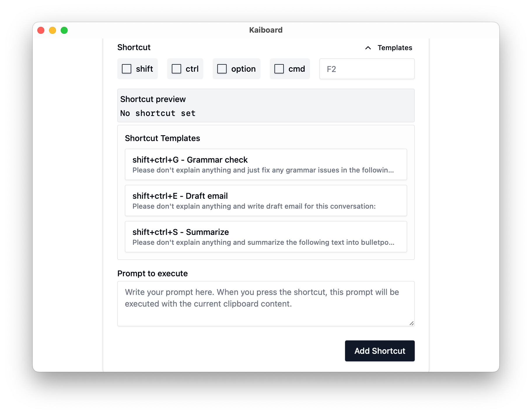
Task: Focus the Prompt to execute textarea
Action: pyautogui.click(x=266, y=304)
